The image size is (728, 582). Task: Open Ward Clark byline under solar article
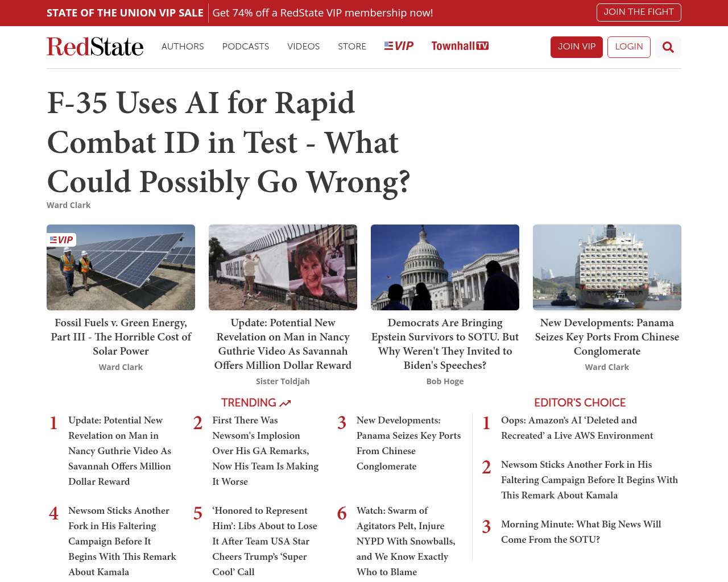[x=121, y=367]
